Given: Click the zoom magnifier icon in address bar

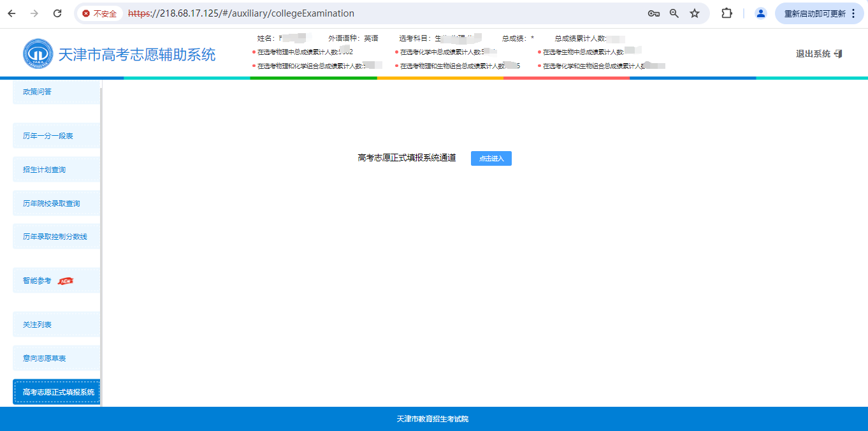Looking at the screenshot, I should [674, 13].
